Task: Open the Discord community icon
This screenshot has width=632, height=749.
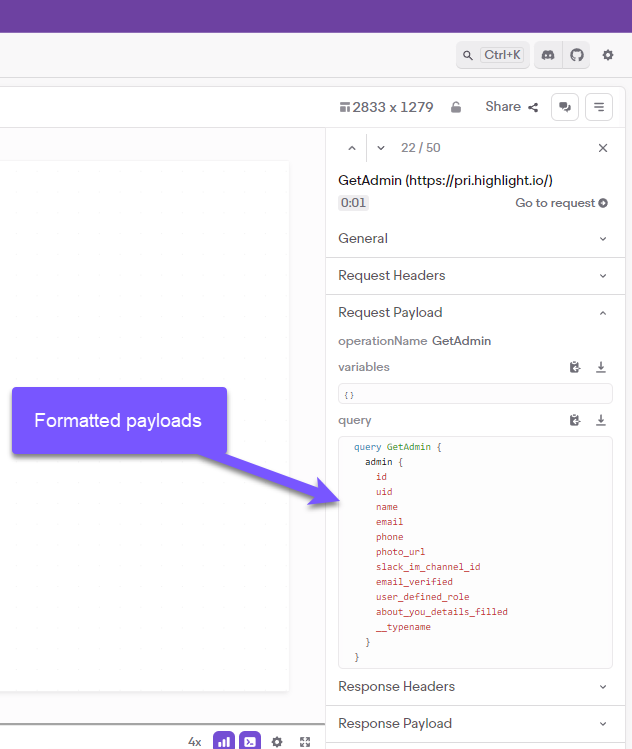Action: point(548,55)
